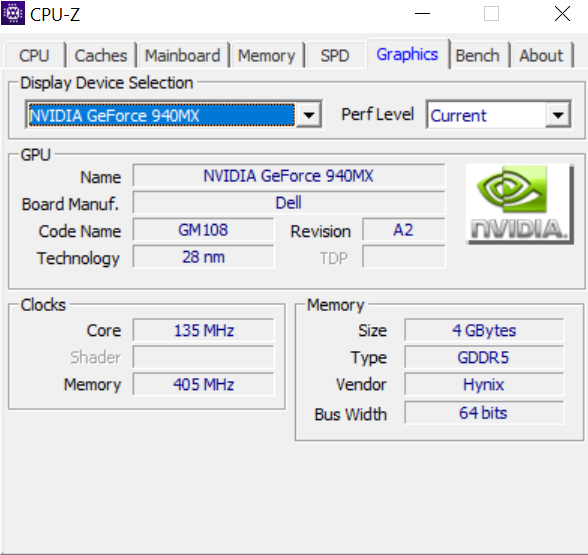Go to the Mainboard tab
This screenshot has width=588, height=555.
coord(183,56)
